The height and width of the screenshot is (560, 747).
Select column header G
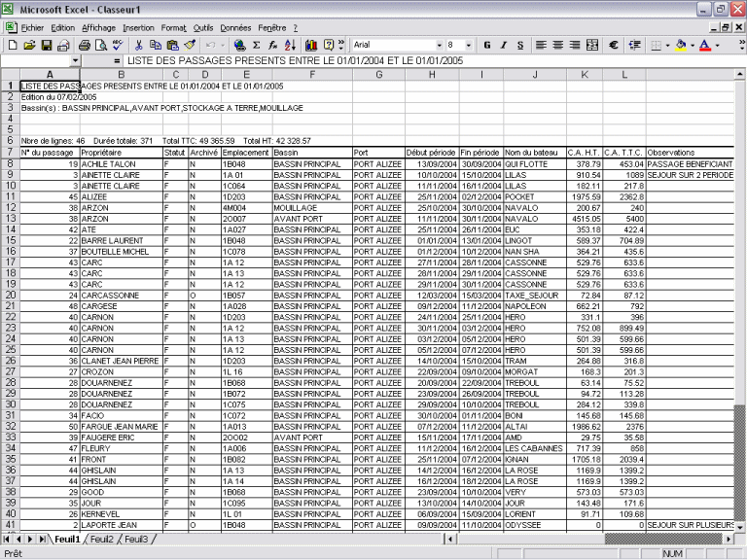pos(378,74)
